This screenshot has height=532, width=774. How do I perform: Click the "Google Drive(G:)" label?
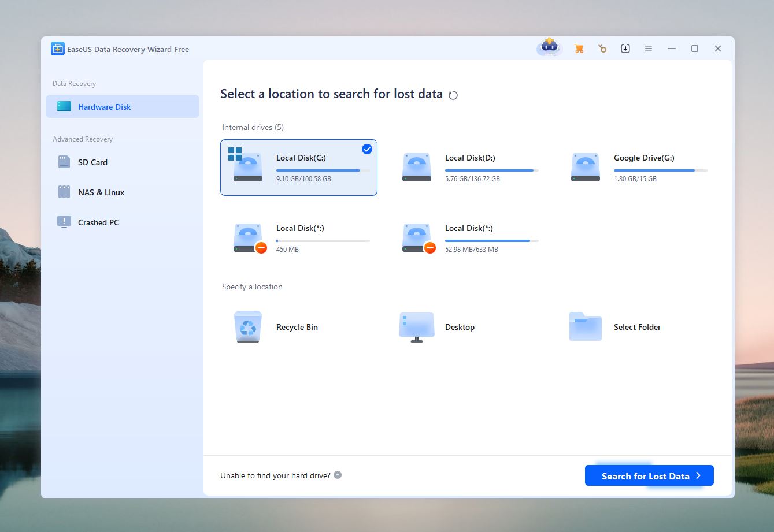coord(644,158)
